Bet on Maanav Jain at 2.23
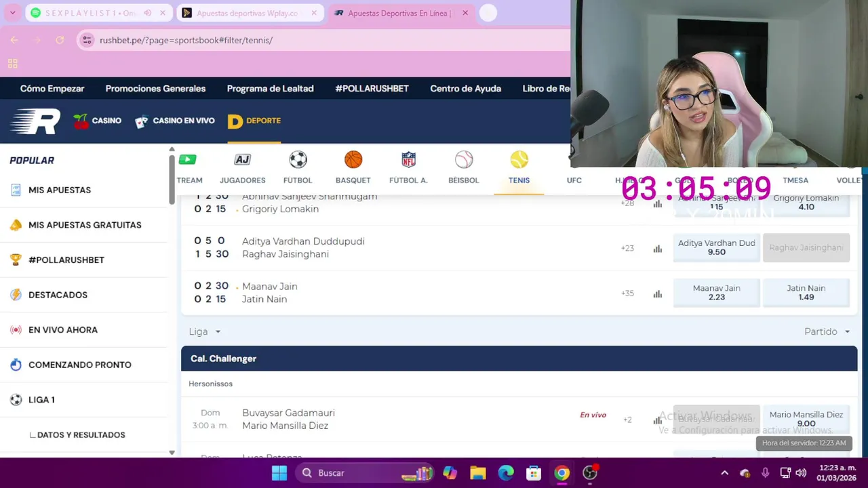The width and height of the screenshot is (868, 488). pyautogui.click(x=717, y=293)
